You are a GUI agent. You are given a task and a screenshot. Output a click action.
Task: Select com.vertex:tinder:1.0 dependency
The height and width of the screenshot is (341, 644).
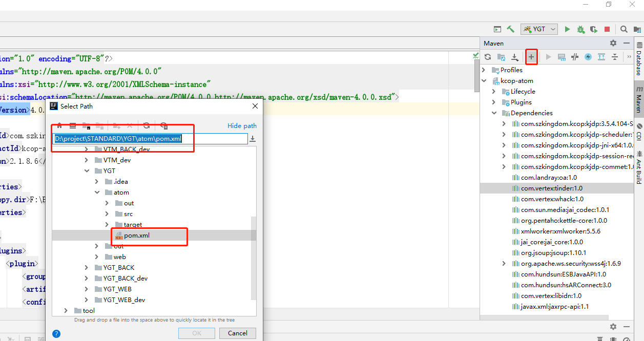[552, 188]
